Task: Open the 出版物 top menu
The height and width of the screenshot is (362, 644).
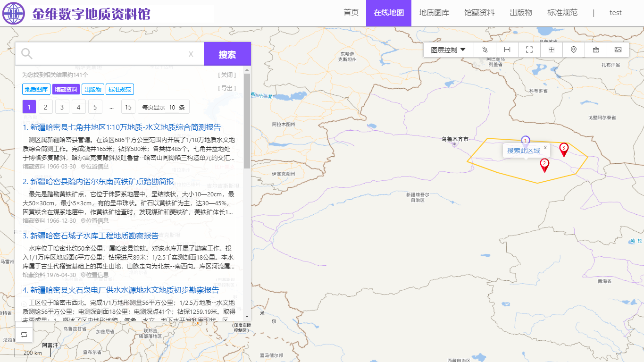Action: [x=521, y=13]
